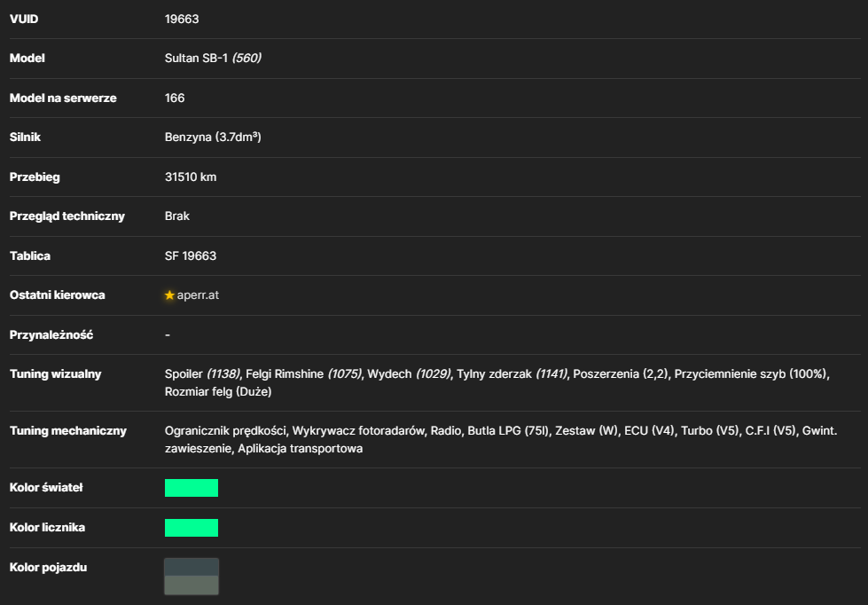
Task: Select the Kolor świateł green swatch
Action: [192, 488]
